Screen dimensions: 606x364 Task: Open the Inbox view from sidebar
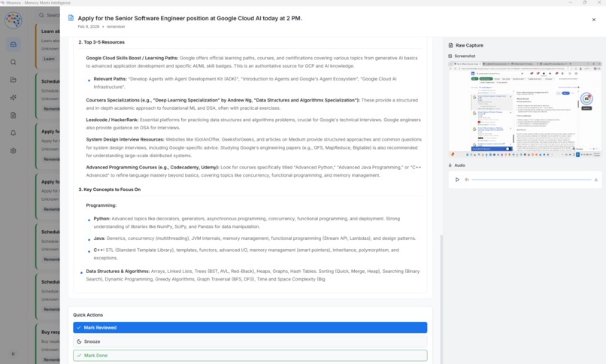pos(13,44)
